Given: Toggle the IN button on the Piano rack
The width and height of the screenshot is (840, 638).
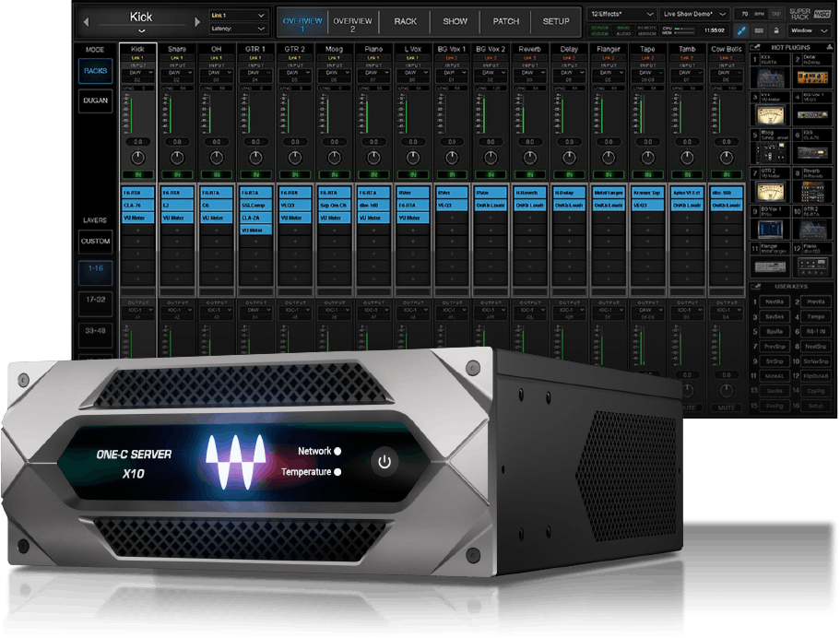Looking at the screenshot, I should coord(373,174).
